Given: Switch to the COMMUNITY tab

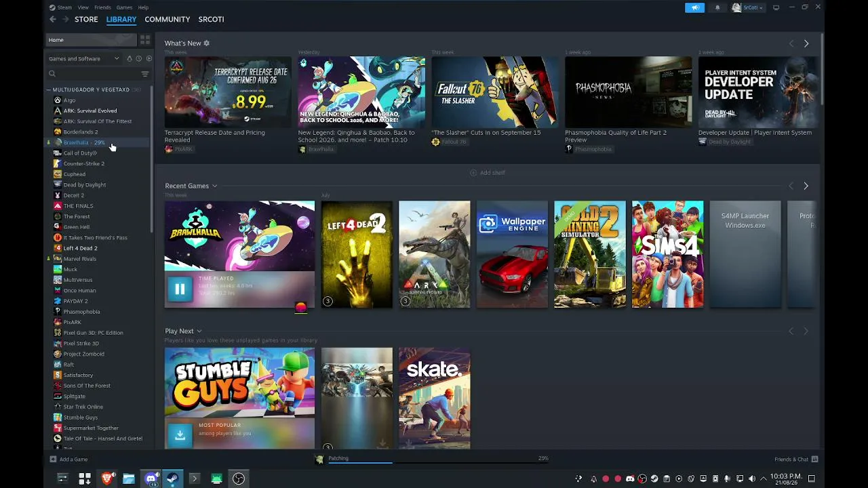Looking at the screenshot, I should 167,19.
